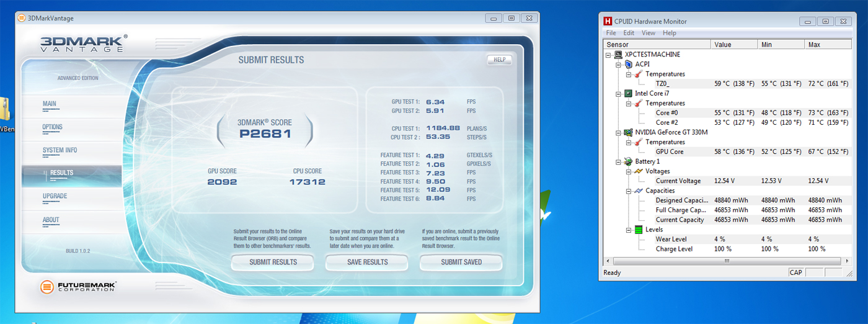Image resolution: width=868 pixels, height=324 pixels.
Task: Click the Futuremark Corporation logo
Action: click(79, 287)
